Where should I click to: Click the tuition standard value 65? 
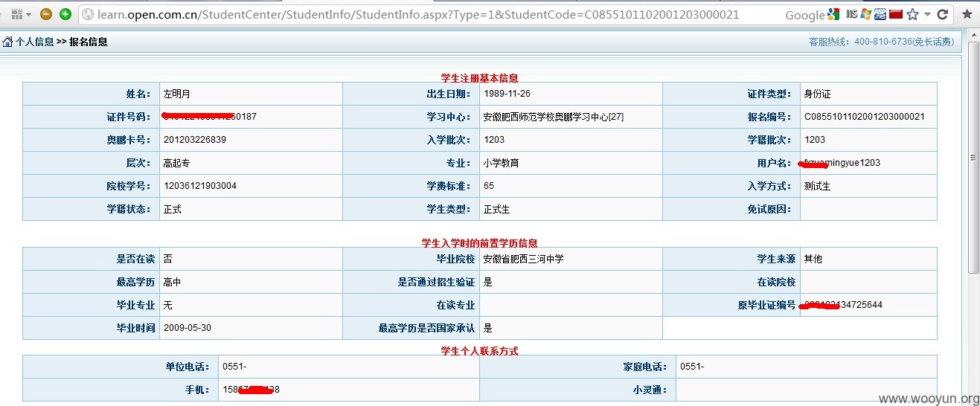click(488, 186)
